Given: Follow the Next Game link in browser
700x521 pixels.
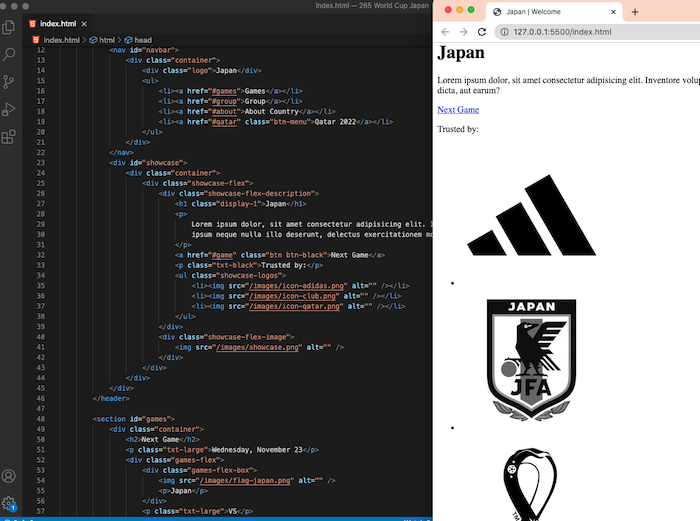Looking at the screenshot, I should pyautogui.click(x=458, y=110).
